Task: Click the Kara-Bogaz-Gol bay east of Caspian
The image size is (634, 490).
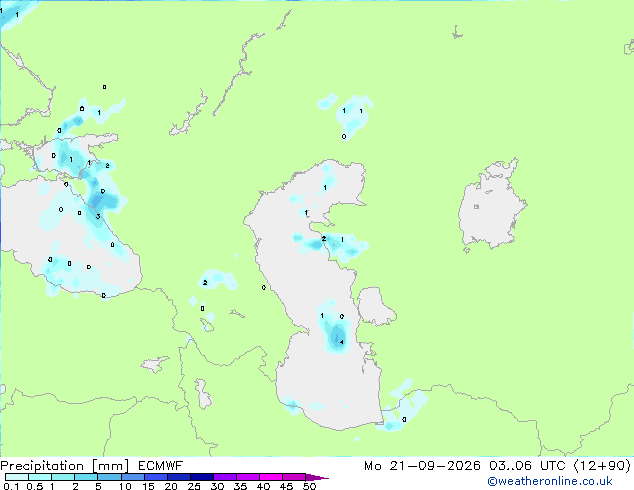Action: click(x=374, y=306)
